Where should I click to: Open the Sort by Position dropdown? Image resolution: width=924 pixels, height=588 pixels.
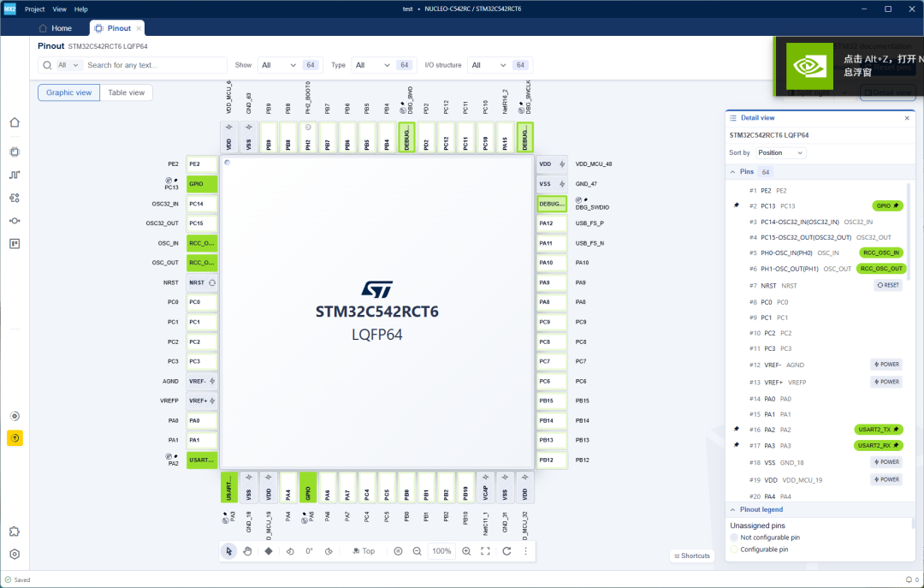tap(780, 152)
